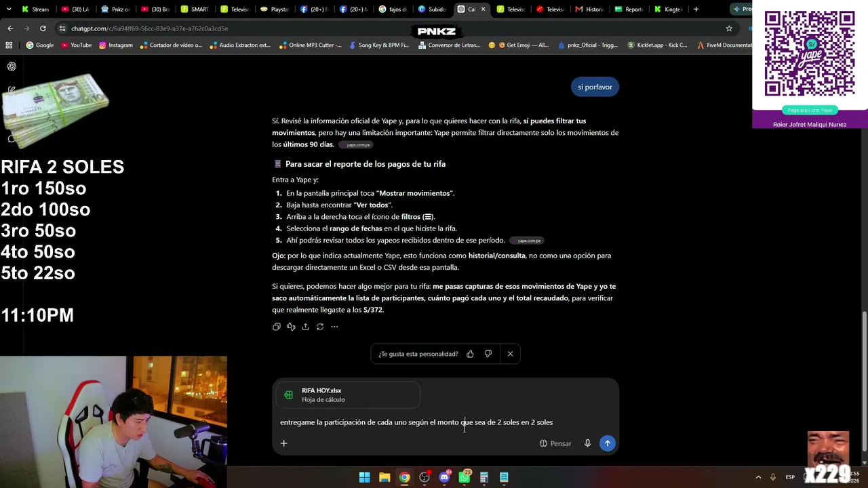Switch to the 'Subido' browser tab

[432, 9]
